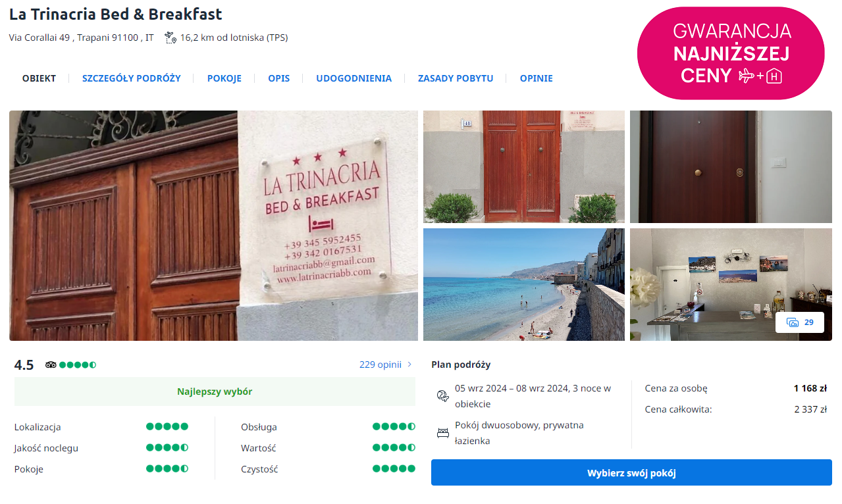
Task: Click the Gwarancja Najniższej Ceny badge
Action: coord(731,53)
